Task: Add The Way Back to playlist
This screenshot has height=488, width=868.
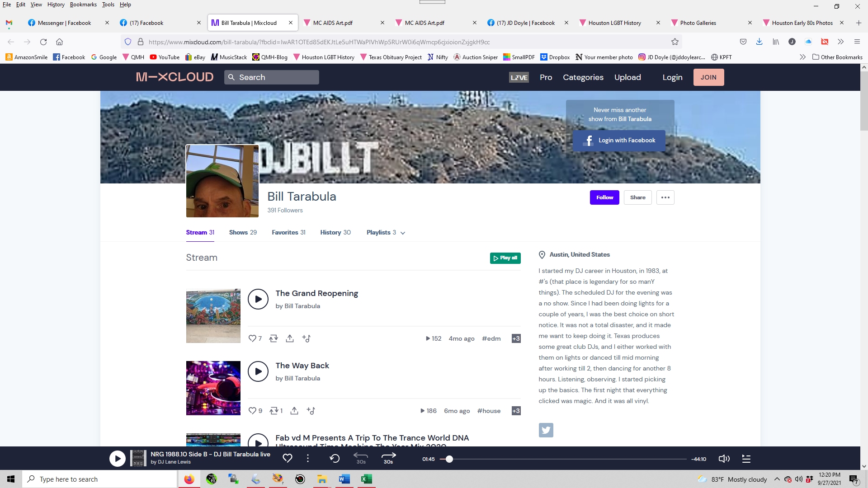Action: click(x=311, y=411)
